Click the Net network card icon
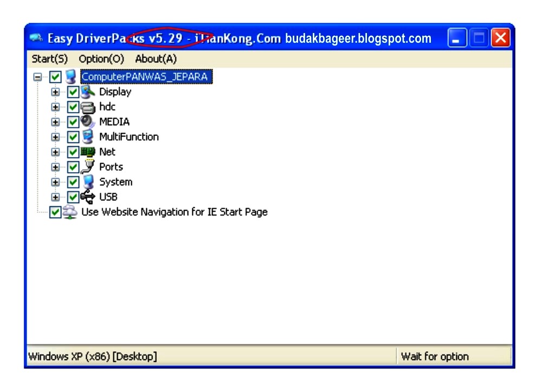Screen dimensions: 548x392 [88, 152]
